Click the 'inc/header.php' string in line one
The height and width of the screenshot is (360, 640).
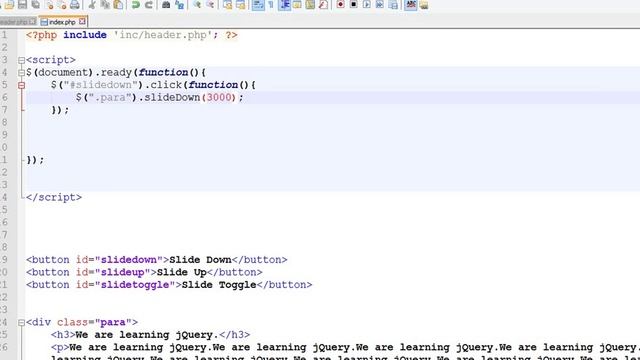tap(163, 35)
